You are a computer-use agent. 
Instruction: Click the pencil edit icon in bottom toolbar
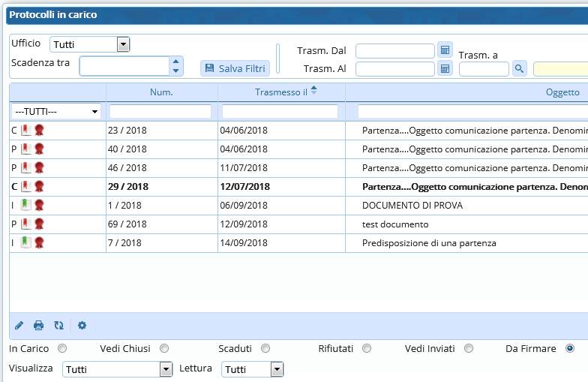[x=19, y=326]
